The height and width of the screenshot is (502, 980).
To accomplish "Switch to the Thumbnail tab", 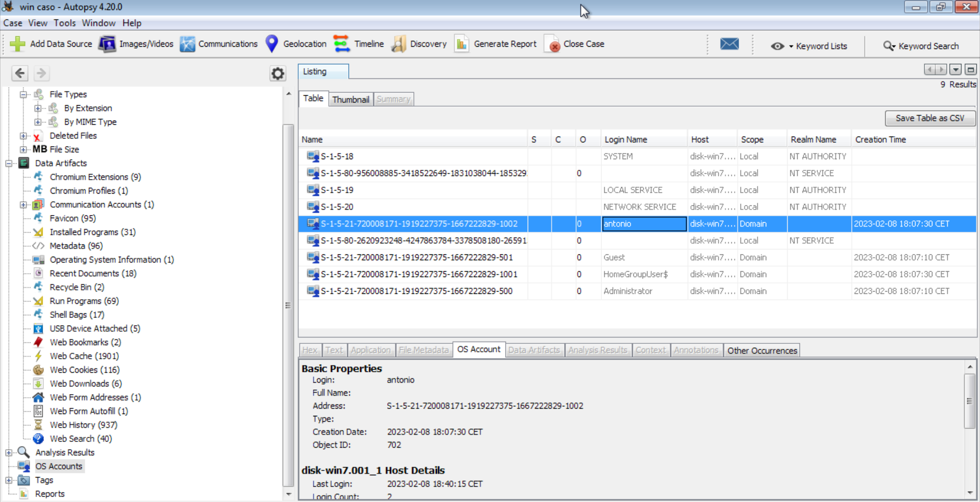I will click(x=350, y=99).
